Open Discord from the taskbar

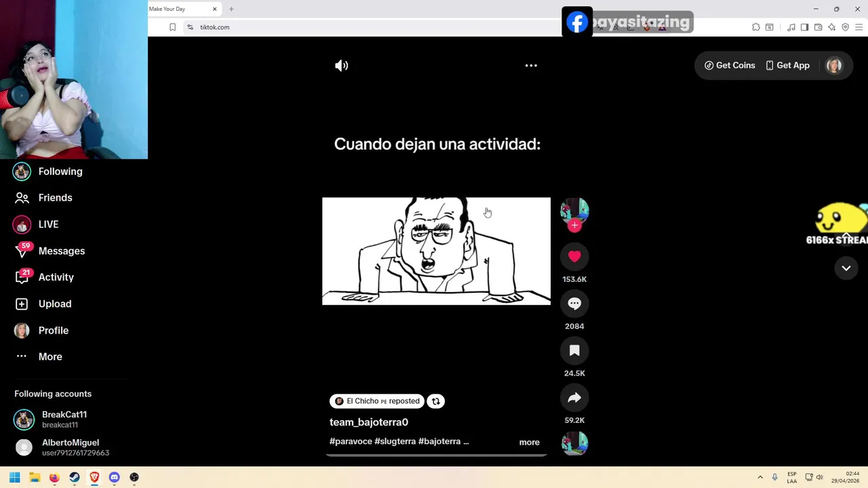114,477
